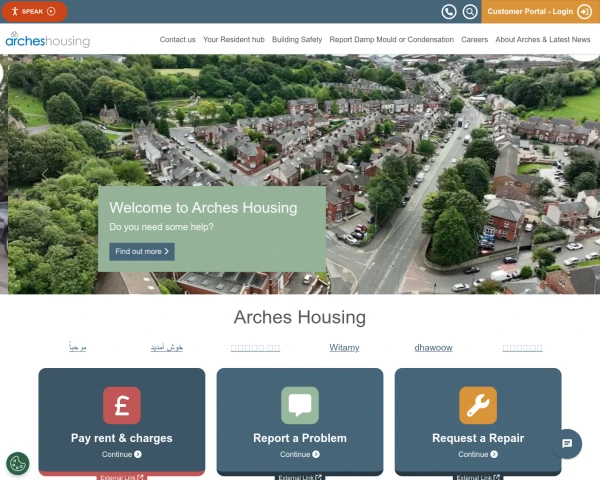
Task: Open About Arches & Latest News
Action: tap(543, 39)
